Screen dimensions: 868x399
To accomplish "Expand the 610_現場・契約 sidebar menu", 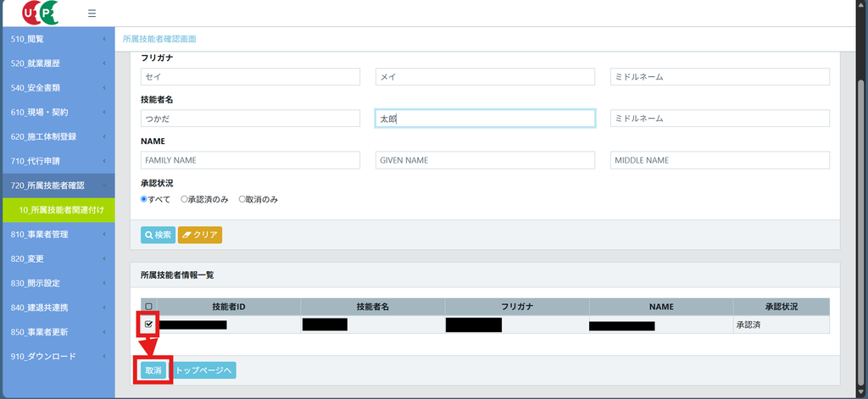I will click(58, 112).
